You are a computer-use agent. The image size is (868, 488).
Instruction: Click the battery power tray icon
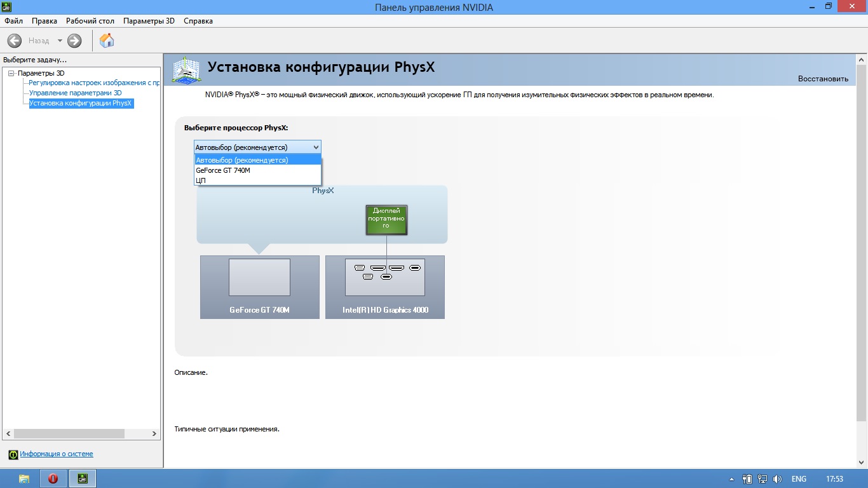point(747,479)
